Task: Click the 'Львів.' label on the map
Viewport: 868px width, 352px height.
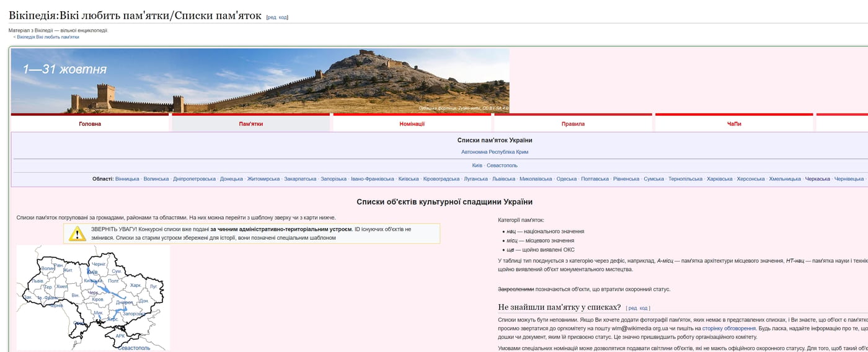Action: (x=38, y=281)
